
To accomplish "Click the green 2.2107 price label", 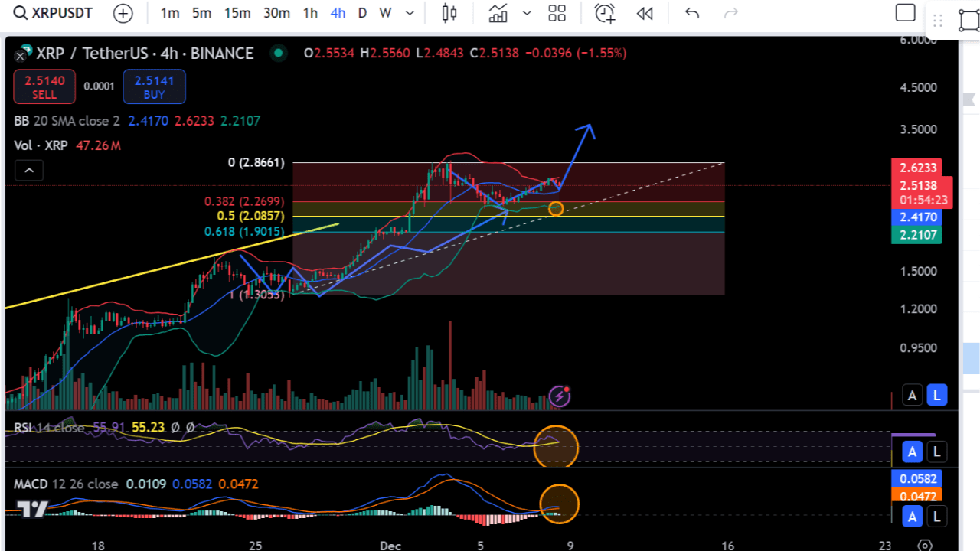I will (916, 234).
